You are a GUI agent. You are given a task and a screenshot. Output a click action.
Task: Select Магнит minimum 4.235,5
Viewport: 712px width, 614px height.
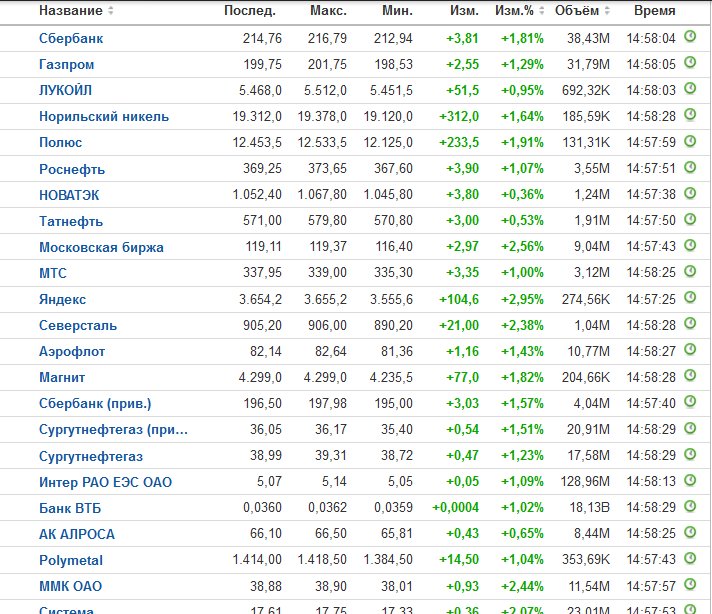click(x=391, y=377)
